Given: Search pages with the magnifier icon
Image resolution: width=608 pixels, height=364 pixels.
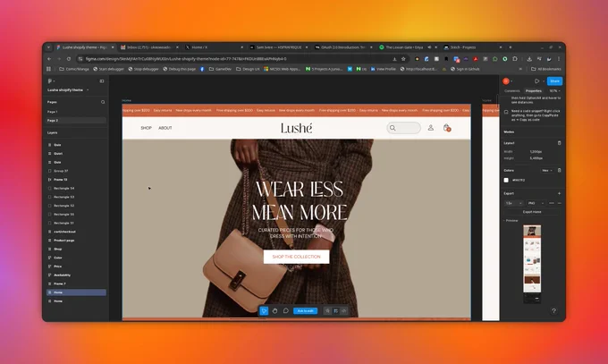Looking at the screenshot, I should tap(103, 102).
